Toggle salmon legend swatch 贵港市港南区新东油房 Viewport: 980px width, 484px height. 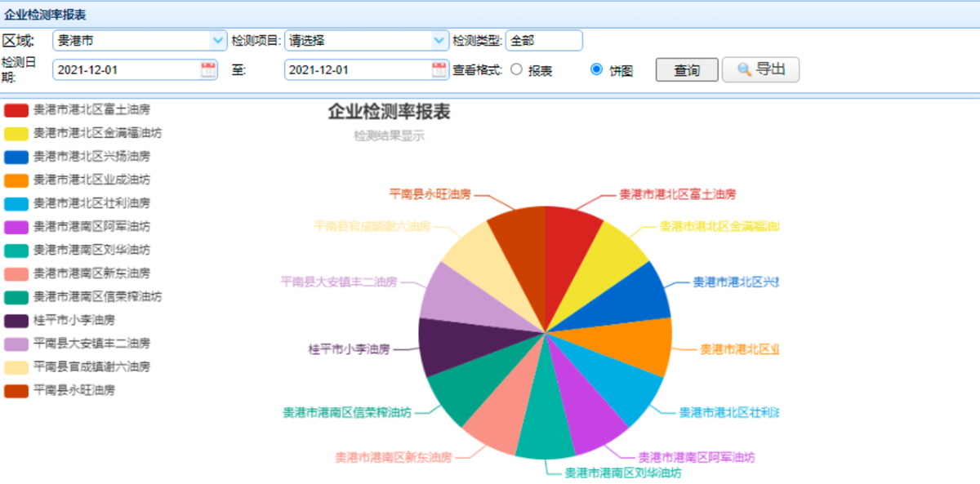[x=16, y=273]
